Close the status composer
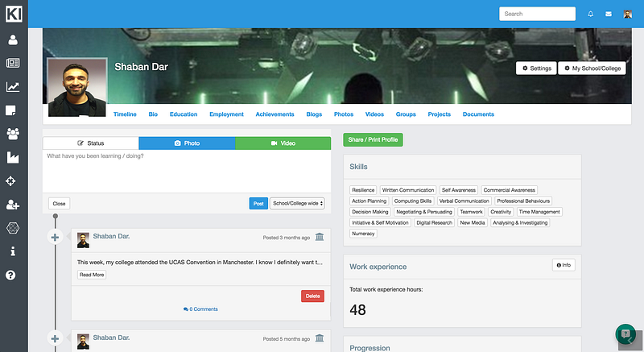644x352 pixels. [59, 203]
